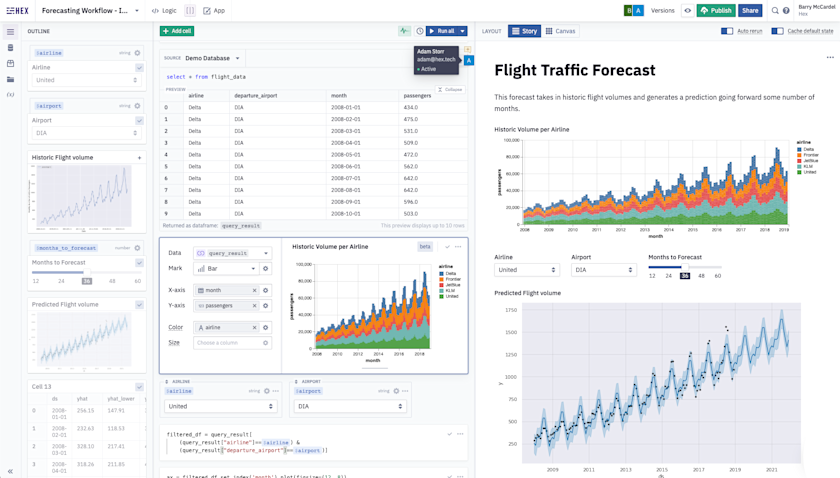Remove airline from the Color field

tap(254, 327)
